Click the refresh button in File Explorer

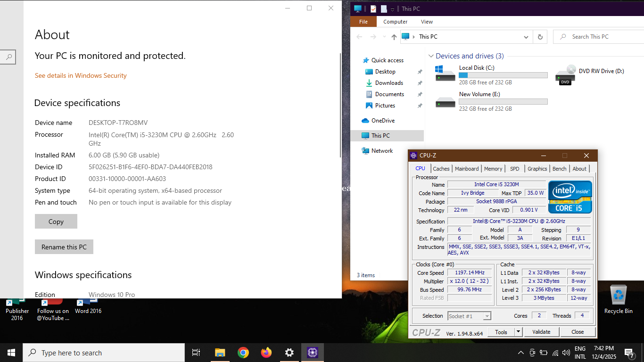click(x=540, y=37)
